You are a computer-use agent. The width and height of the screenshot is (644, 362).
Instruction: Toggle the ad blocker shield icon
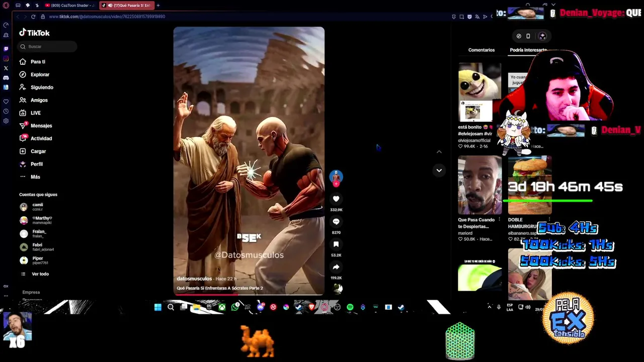[469, 17]
